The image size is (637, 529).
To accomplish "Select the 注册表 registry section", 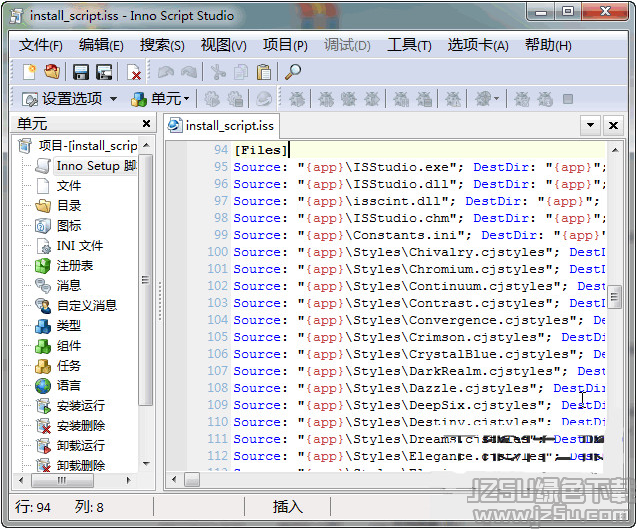I will (75, 265).
